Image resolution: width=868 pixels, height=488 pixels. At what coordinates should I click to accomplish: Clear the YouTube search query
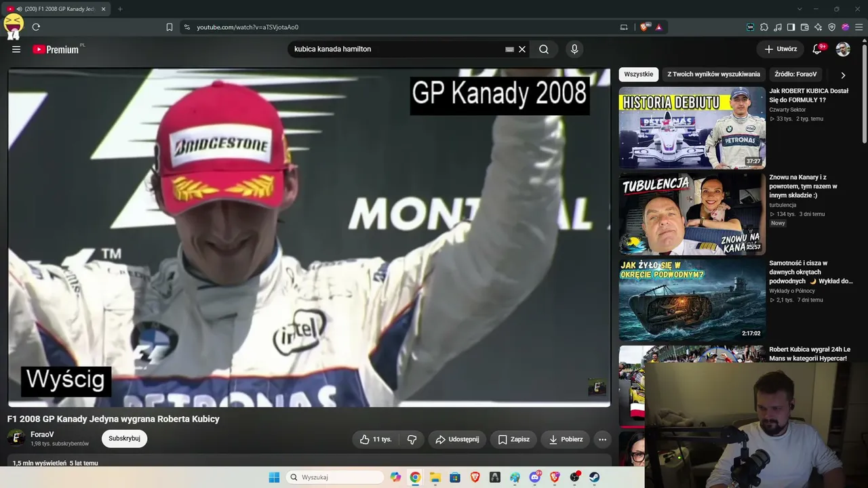522,49
